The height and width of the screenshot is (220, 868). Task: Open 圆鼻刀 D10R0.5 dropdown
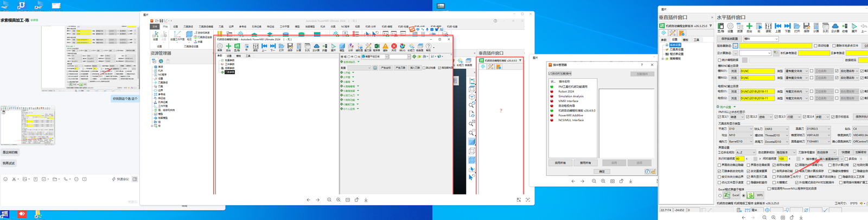point(818,129)
